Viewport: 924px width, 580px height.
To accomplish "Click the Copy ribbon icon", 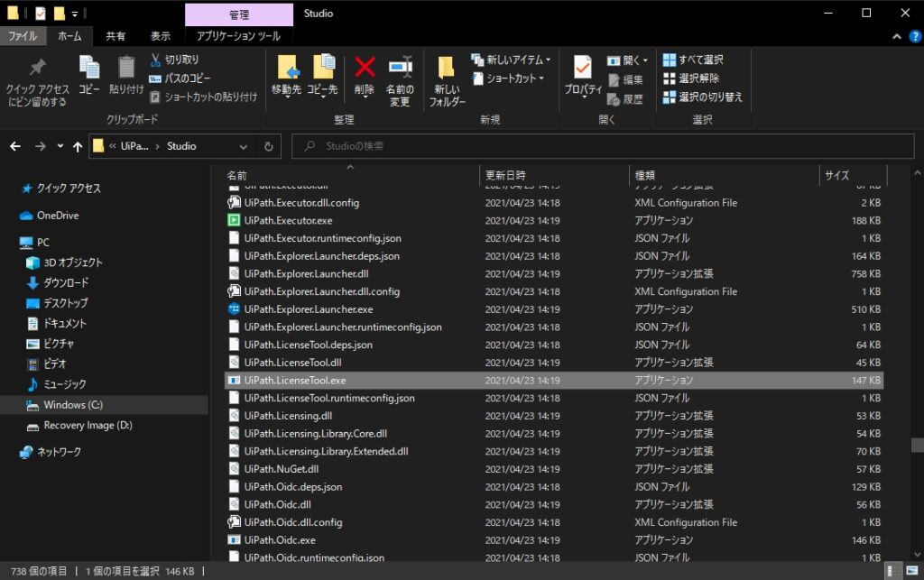I will pos(89,76).
